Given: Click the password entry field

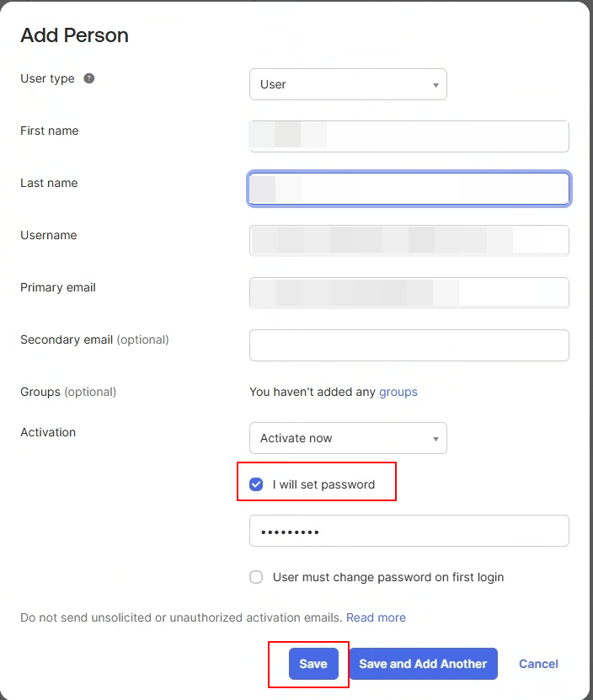Looking at the screenshot, I should coord(409,531).
